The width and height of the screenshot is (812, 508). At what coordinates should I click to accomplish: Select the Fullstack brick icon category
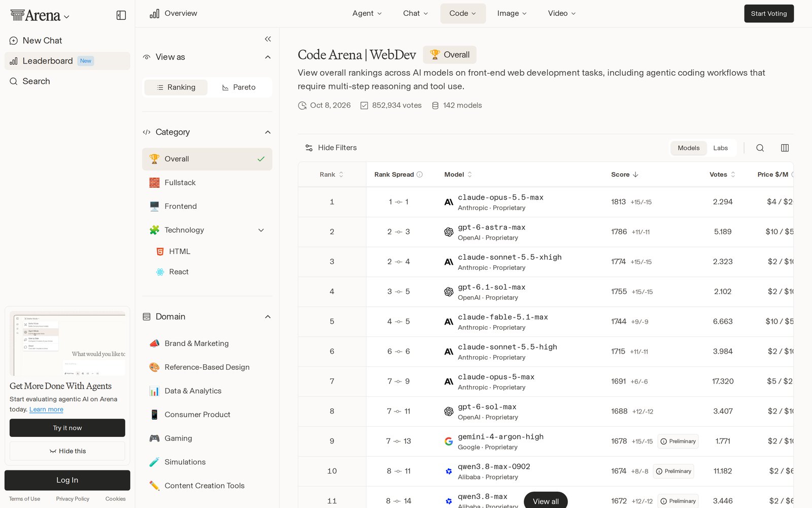[154, 182]
